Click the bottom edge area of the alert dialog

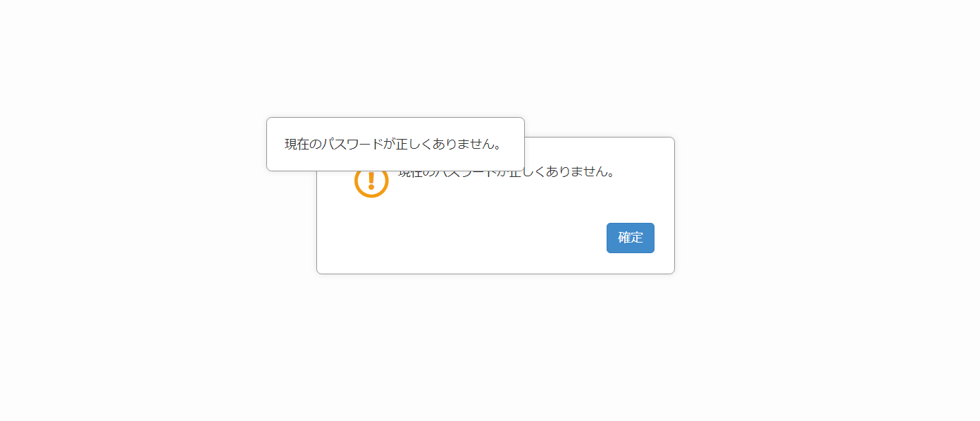tap(495, 268)
